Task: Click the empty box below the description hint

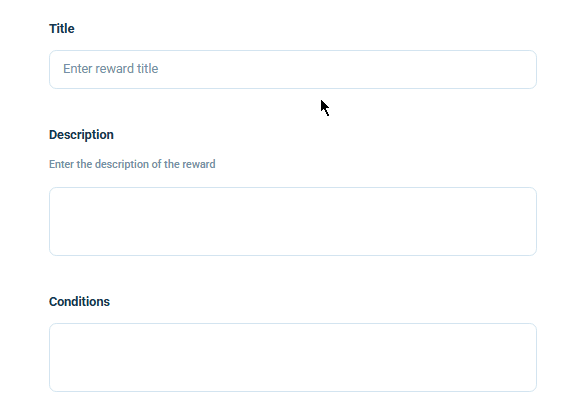Action: pos(293,221)
